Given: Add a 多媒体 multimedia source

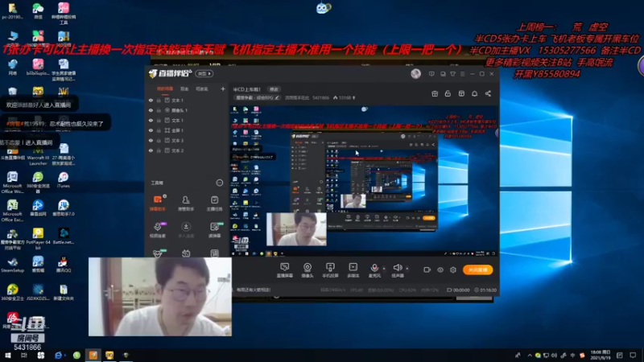Looking at the screenshot, I should click(x=353, y=270).
